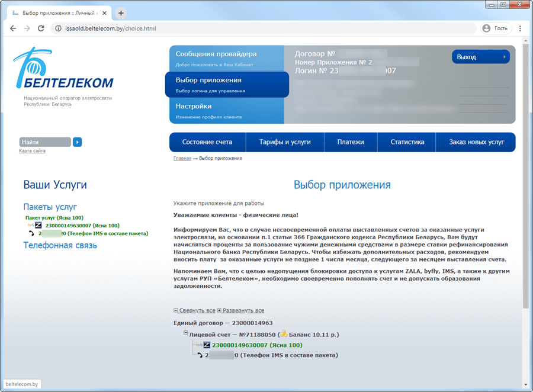Click the Гость profile icon

[x=487, y=28]
